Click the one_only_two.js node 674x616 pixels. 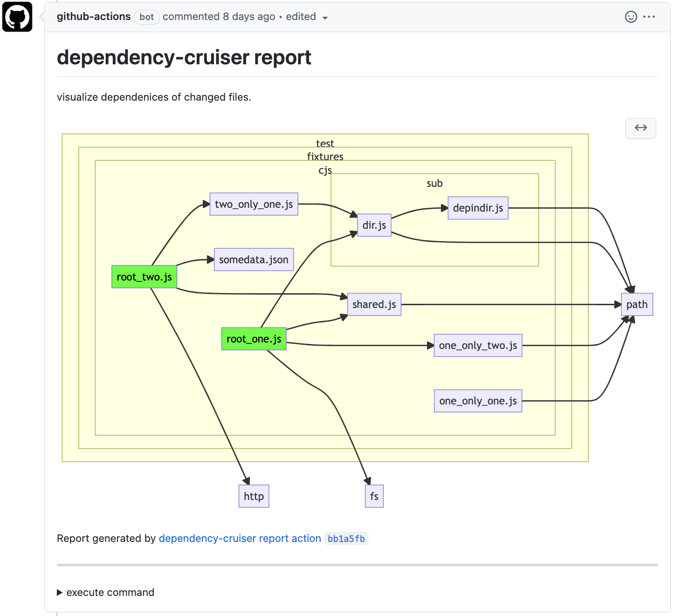click(x=478, y=345)
